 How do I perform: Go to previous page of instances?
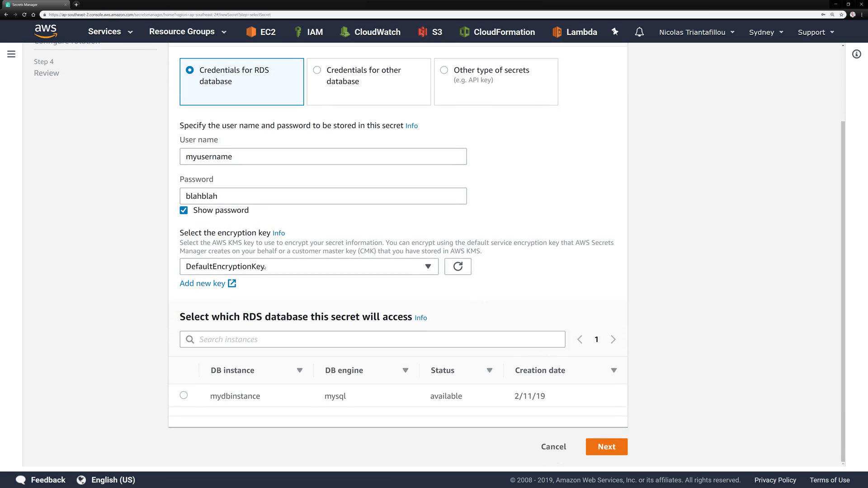580,339
